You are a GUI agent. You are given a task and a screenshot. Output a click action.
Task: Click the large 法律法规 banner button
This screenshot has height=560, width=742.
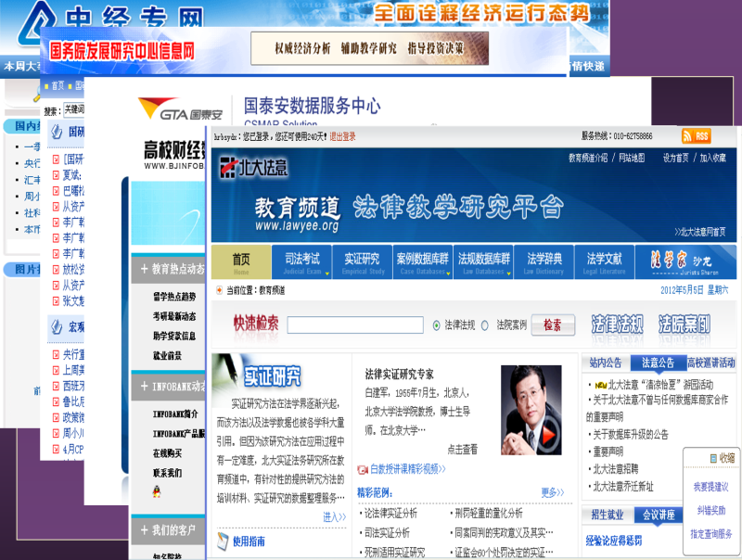coord(617,325)
